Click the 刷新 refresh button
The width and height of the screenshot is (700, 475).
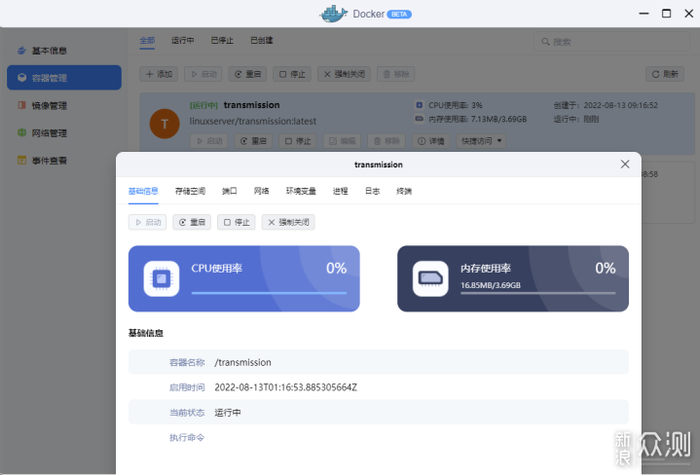point(665,74)
